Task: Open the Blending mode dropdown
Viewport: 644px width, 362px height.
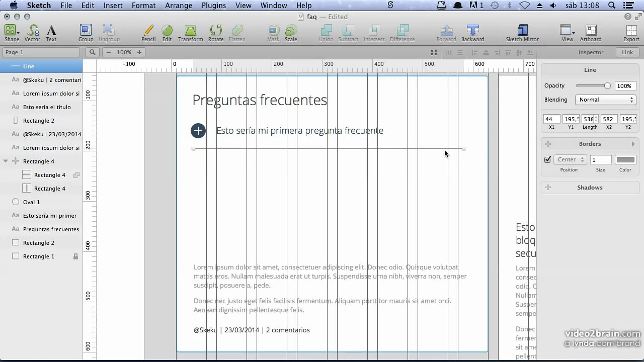Action: click(x=606, y=100)
